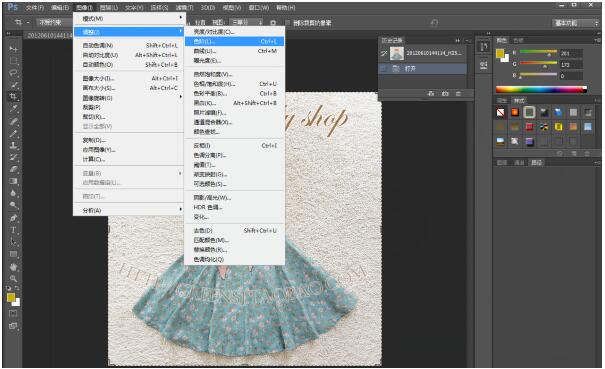Open the 滤镜(T) Filter menu
Image resolution: width=605 pixels, height=369 pixels.
tap(184, 7)
